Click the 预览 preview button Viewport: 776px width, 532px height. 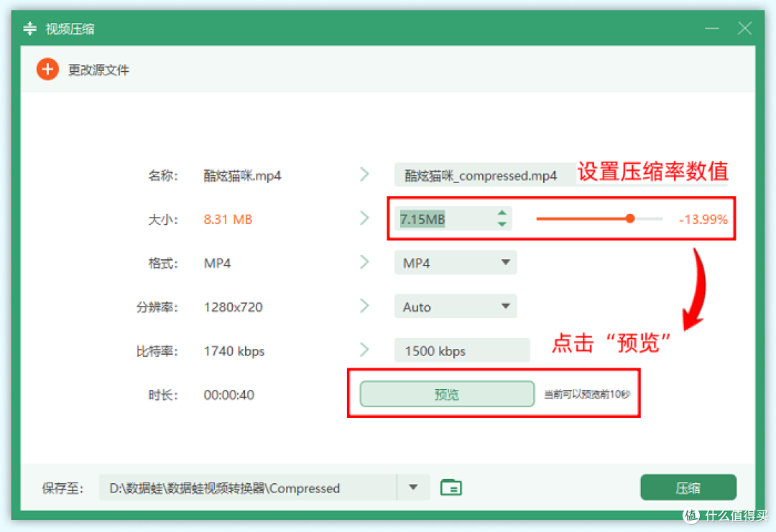coord(447,394)
